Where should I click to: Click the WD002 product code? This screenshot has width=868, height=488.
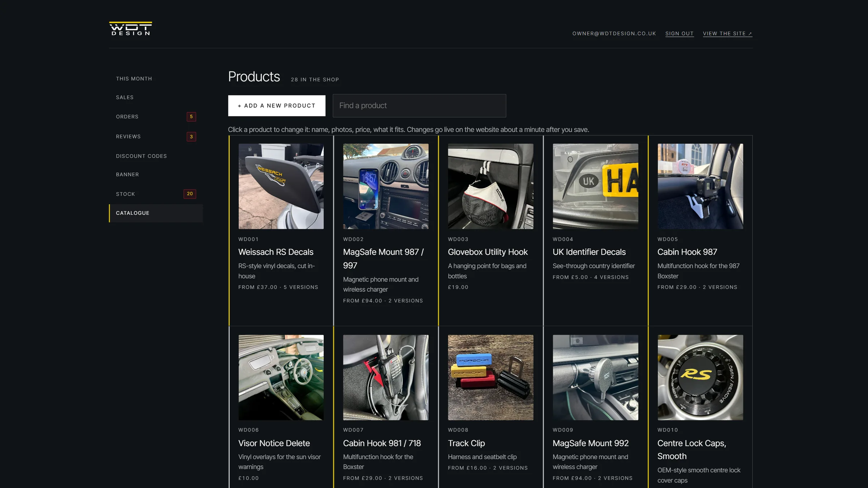[x=353, y=239]
